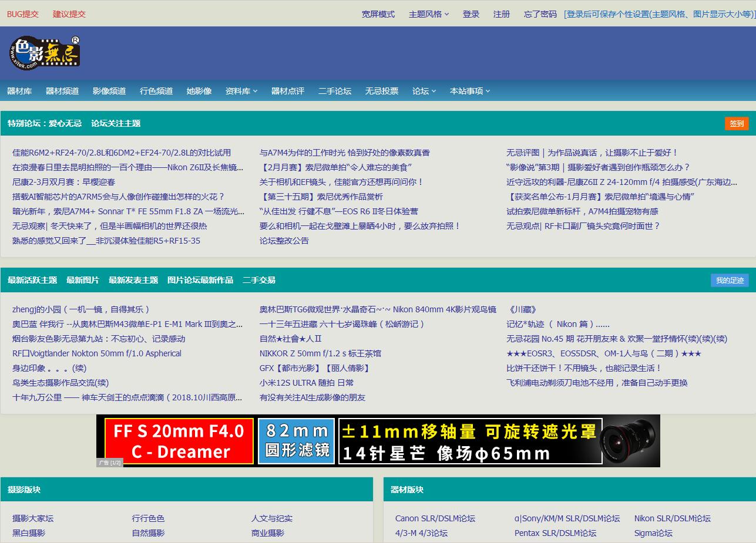Click the Xitek site logo
The width and height of the screenshot is (756, 543).
[45, 53]
